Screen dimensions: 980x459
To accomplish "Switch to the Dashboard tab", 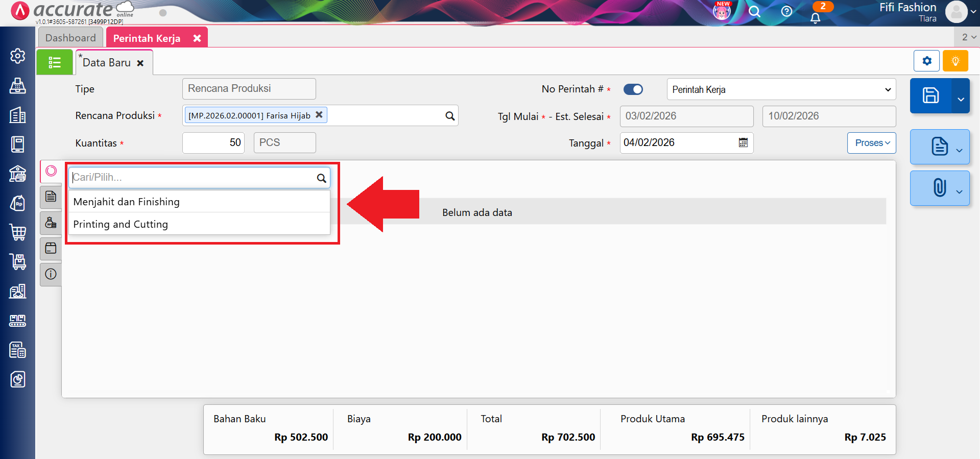I will (x=70, y=38).
